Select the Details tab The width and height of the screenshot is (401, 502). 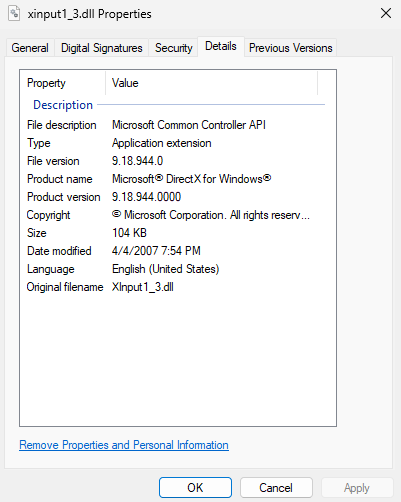221,46
